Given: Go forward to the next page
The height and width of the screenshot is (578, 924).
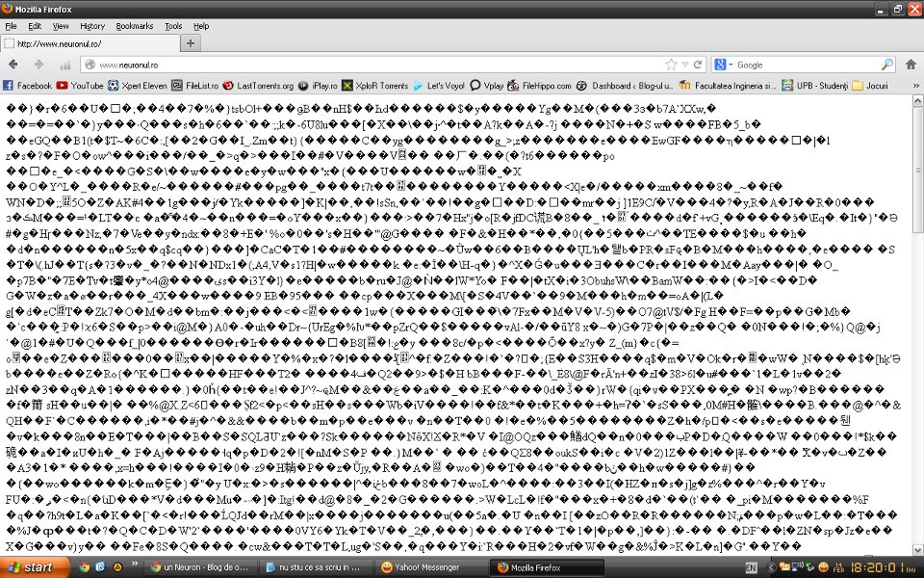Looking at the screenshot, I should coord(38,65).
